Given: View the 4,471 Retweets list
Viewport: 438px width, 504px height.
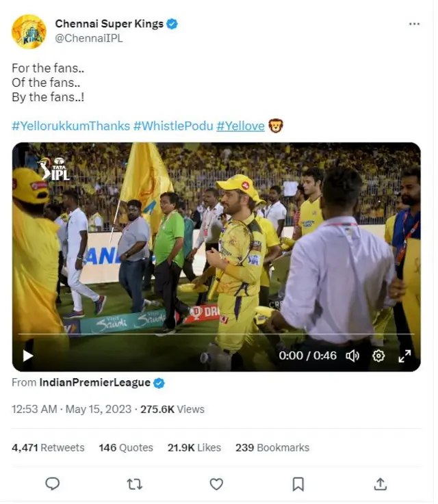Looking at the screenshot, I should [x=48, y=447].
